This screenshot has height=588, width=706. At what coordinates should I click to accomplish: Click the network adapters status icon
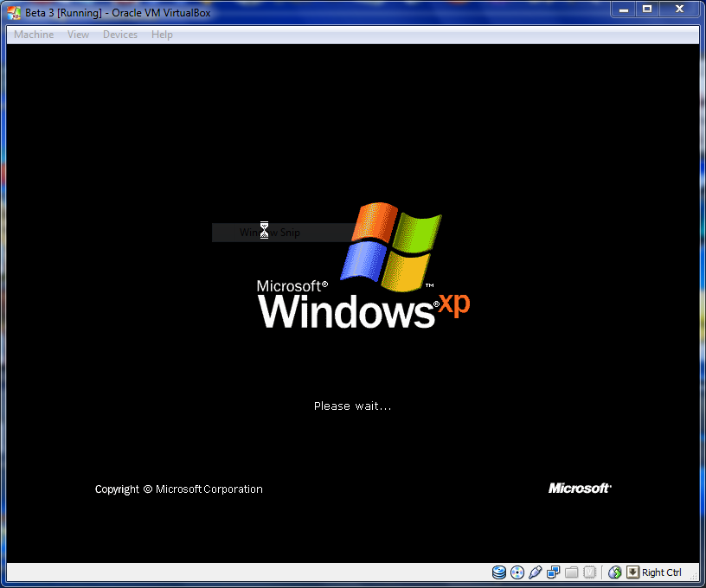(553, 572)
